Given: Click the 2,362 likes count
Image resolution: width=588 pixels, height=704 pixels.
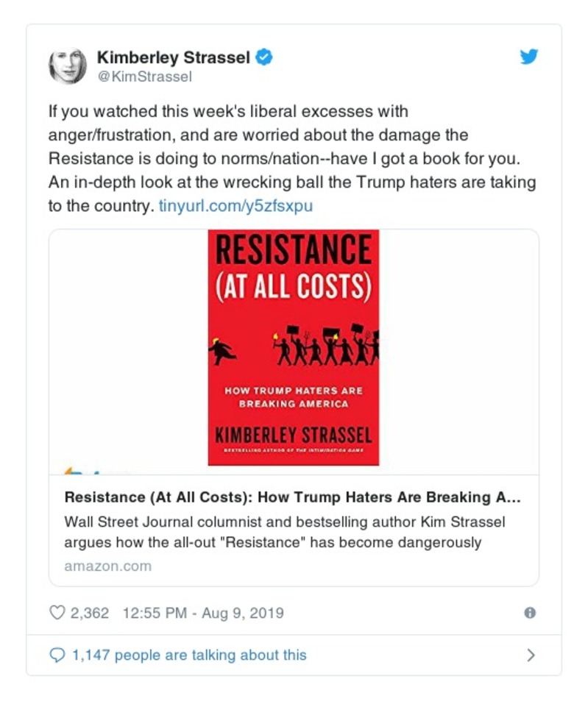Looking at the screenshot, I should point(90,613).
